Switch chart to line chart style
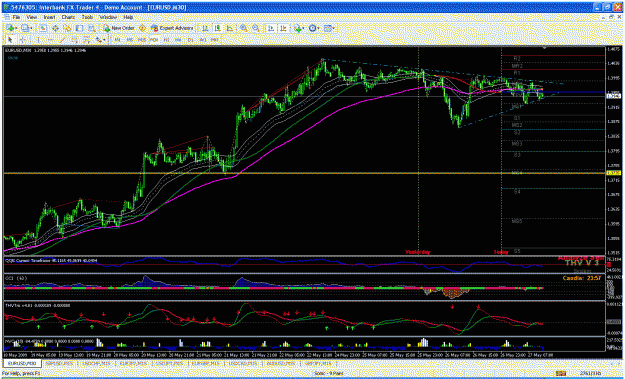625x379 pixels. pos(230,28)
